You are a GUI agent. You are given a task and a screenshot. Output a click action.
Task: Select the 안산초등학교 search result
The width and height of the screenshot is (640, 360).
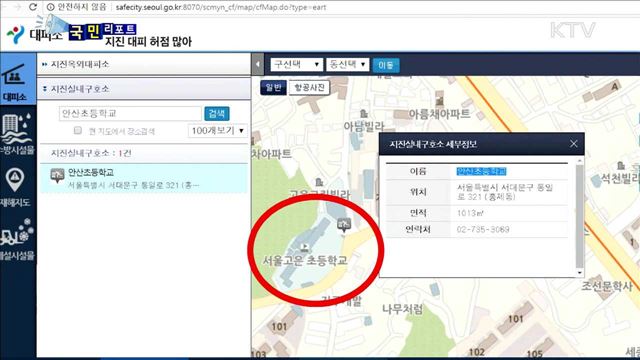(144, 178)
